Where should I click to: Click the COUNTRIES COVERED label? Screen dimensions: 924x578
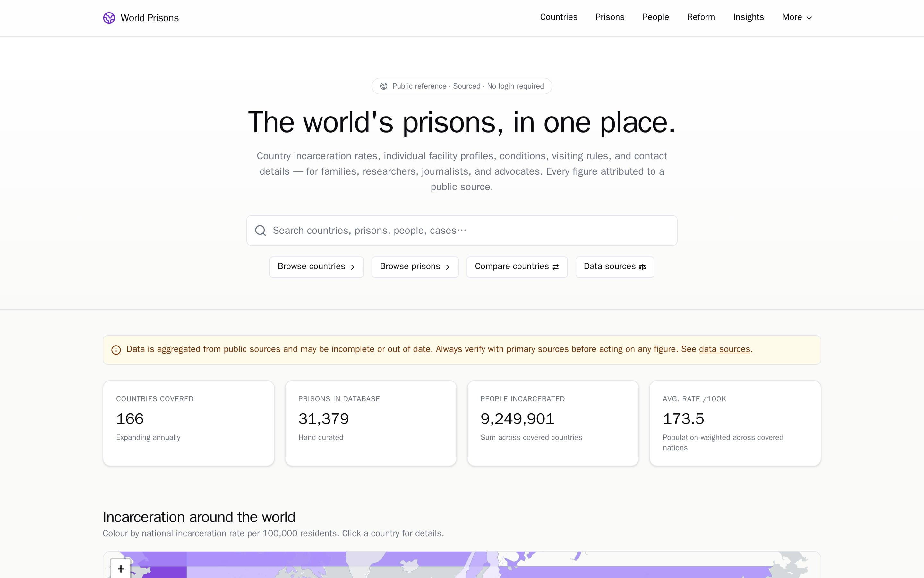[x=155, y=399]
